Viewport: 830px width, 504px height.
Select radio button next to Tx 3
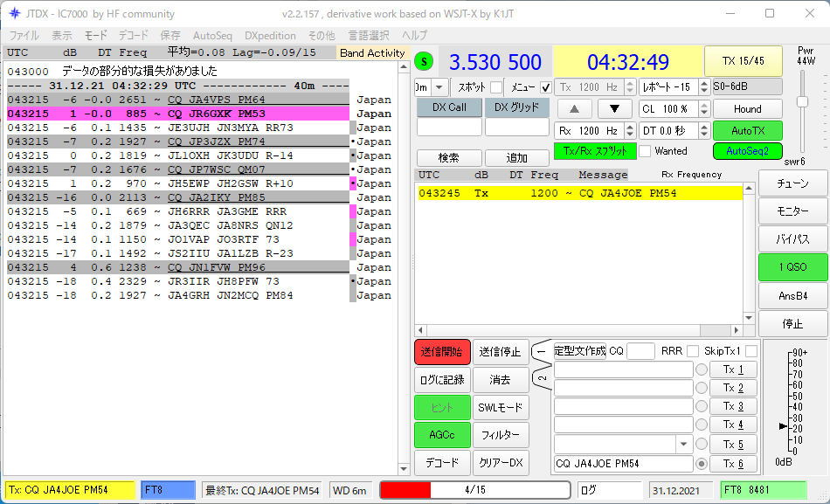point(702,406)
